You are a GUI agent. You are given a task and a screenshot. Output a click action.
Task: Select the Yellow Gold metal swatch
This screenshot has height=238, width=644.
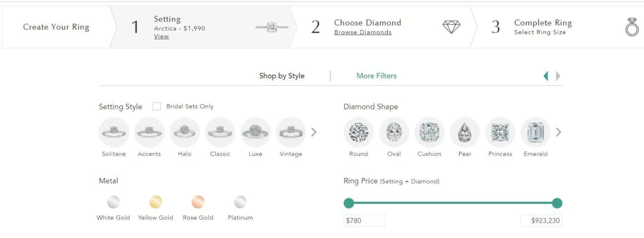(x=156, y=202)
